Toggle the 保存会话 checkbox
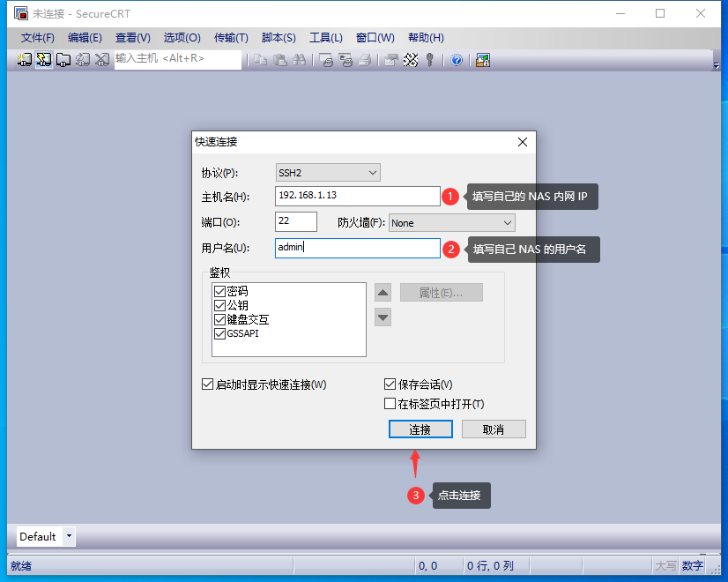The image size is (728, 582). tap(390, 384)
